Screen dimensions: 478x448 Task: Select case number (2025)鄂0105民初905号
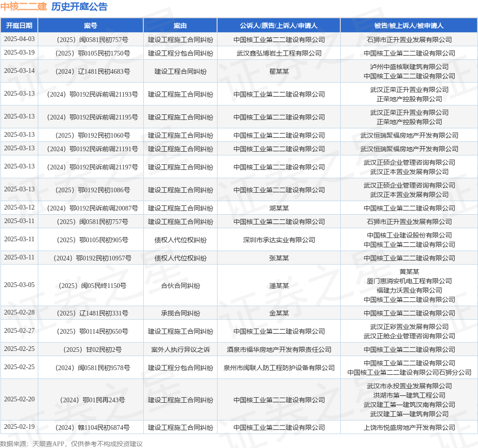tap(93, 240)
